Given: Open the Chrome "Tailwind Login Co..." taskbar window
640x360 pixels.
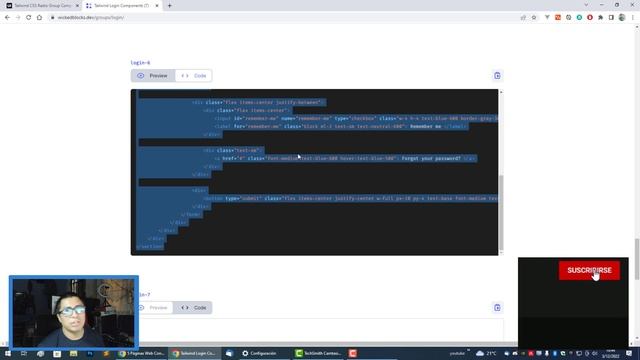Looking at the screenshot, I should 194,353.
